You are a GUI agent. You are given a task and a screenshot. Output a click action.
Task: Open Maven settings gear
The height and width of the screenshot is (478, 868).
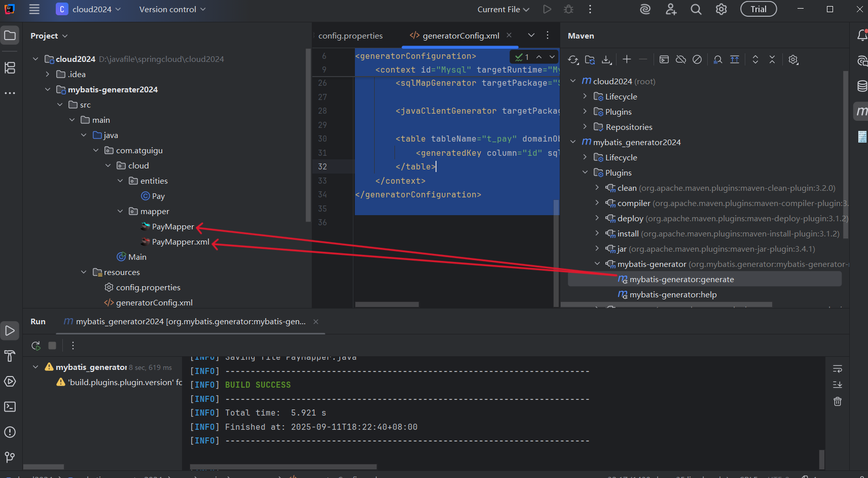793,59
